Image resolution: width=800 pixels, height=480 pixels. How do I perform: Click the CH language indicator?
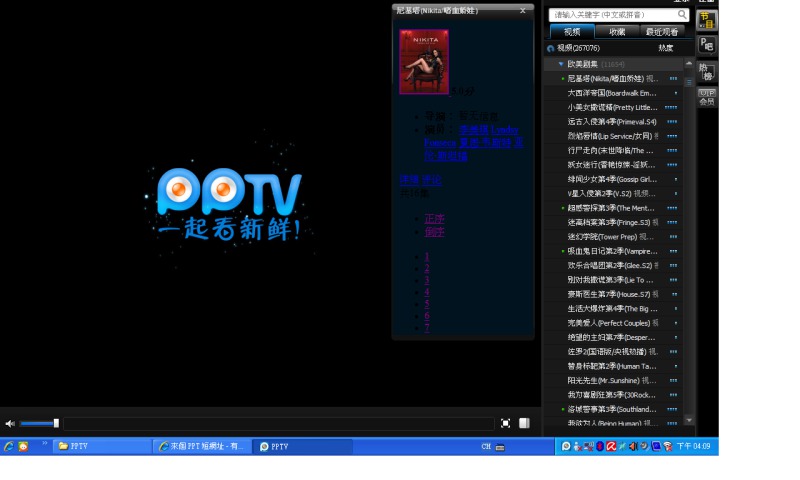click(486, 446)
